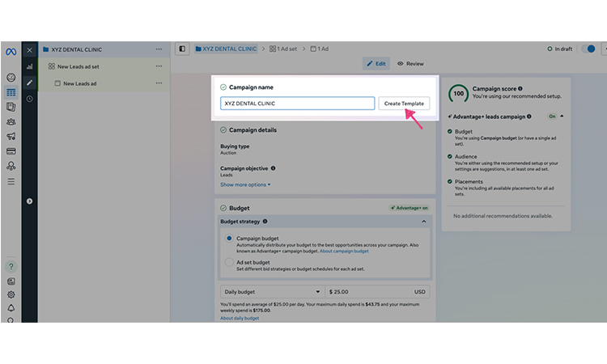Viewport: 607px width, 364px height.
Task: Click the $25.00 budget amount field
Action: (377, 292)
